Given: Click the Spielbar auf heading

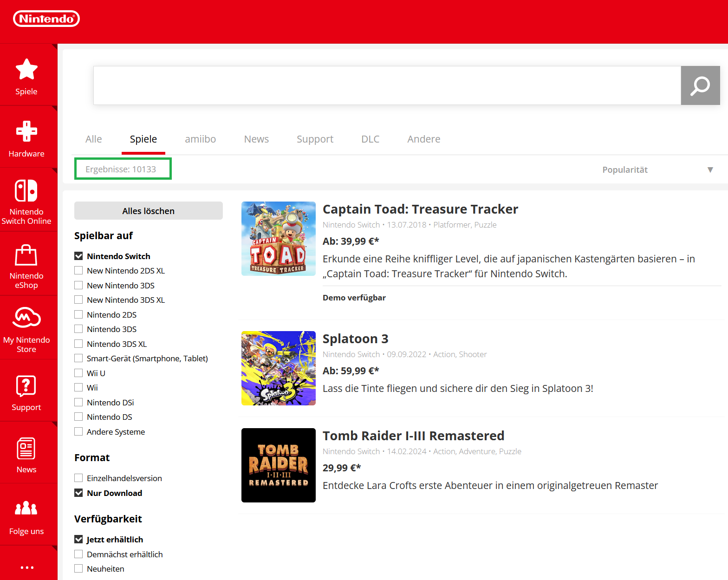Looking at the screenshot, I should (104, 235).
